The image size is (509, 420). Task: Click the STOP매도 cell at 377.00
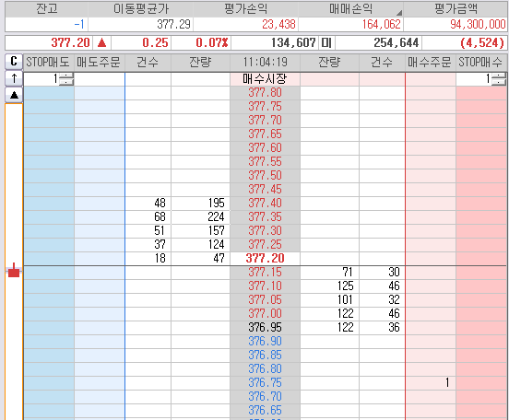click(x=49, y=314)
